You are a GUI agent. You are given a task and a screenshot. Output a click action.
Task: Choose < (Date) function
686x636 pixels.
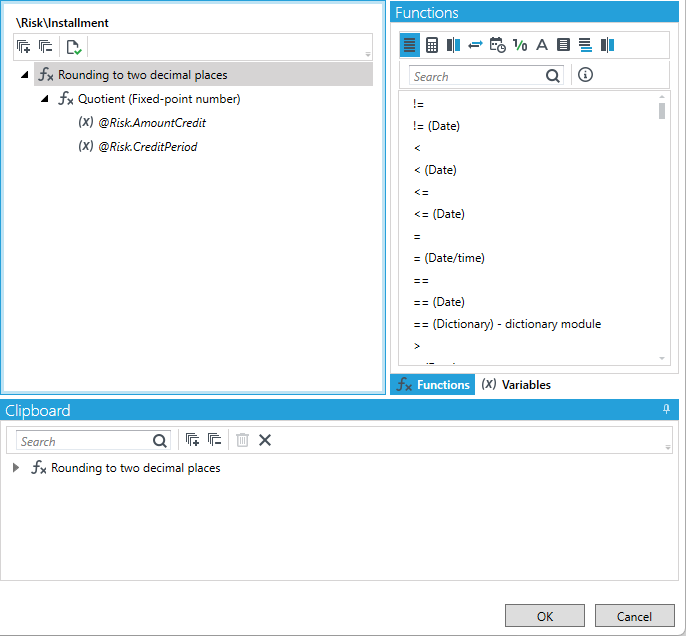435,170
